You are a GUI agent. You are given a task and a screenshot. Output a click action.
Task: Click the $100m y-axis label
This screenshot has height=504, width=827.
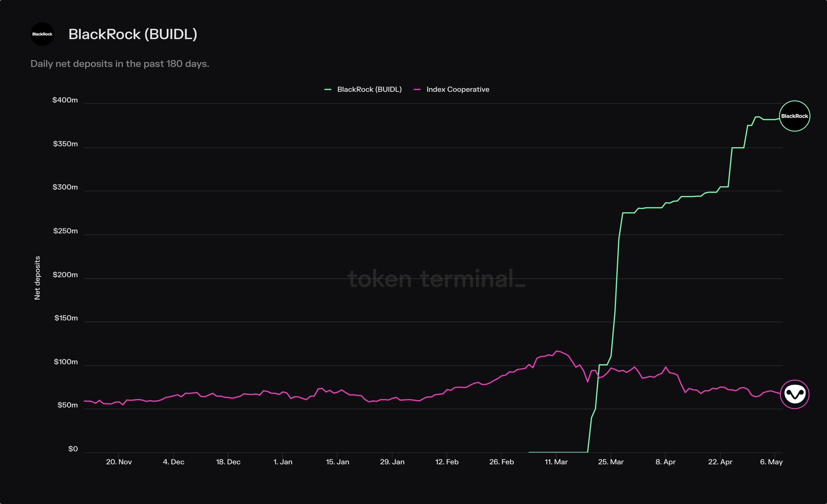click(x=65, y=362)
